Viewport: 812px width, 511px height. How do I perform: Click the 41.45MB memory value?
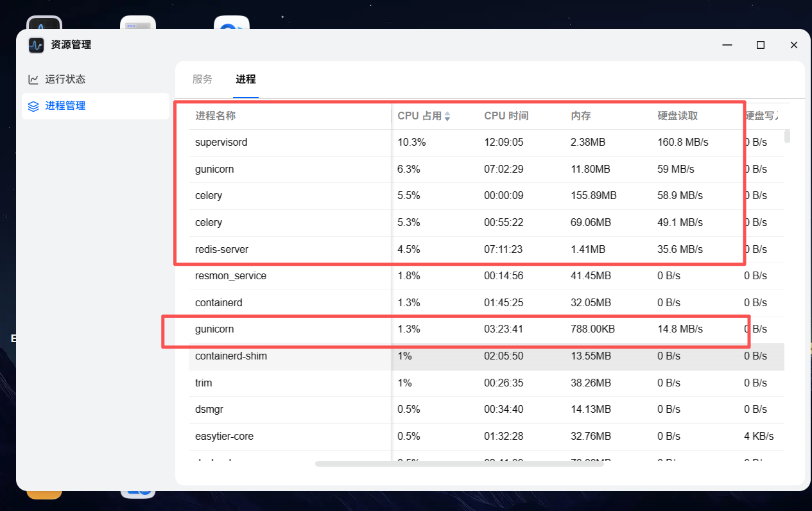(x=591, y=276)
